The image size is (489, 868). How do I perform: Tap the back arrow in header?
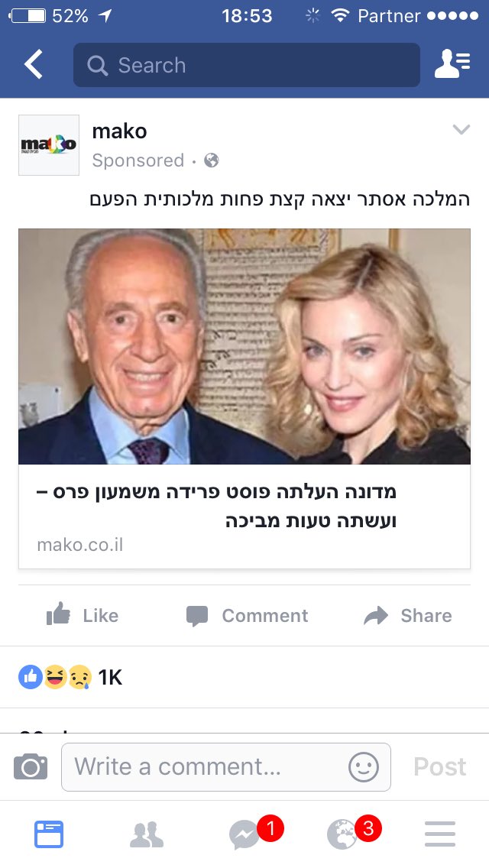tap(33, 64)
